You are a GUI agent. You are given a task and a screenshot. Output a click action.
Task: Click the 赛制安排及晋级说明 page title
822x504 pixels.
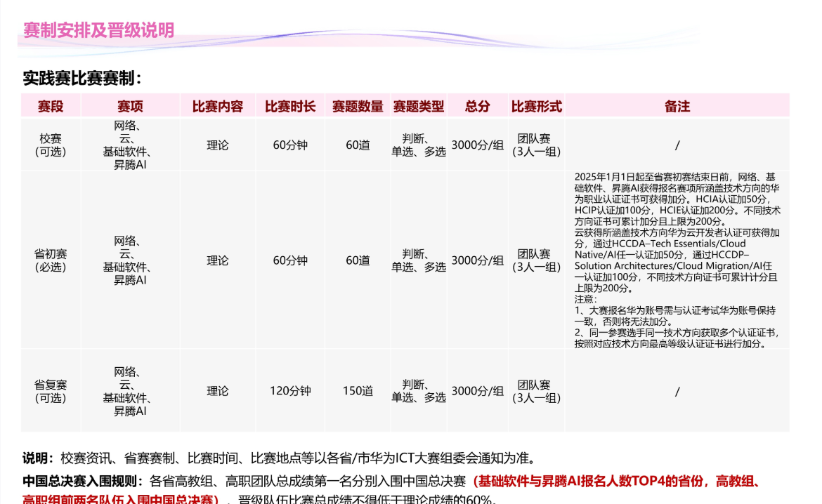click(x=98, y=30)
